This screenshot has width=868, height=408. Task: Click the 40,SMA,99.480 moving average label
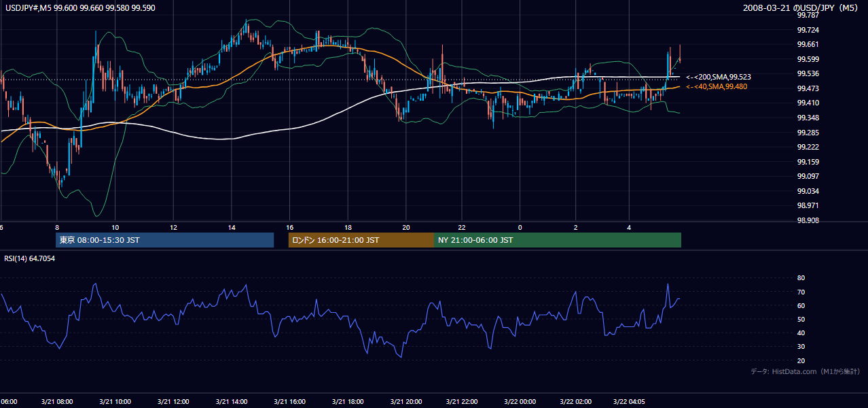[717, 86]
